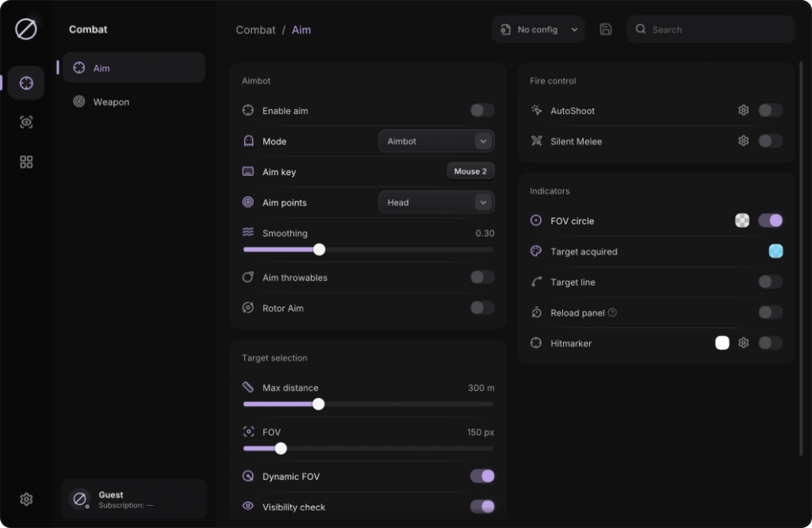This screenshot has height=528, width=812.
Task: Open the grid modules sidebar section
Action: 26,162
